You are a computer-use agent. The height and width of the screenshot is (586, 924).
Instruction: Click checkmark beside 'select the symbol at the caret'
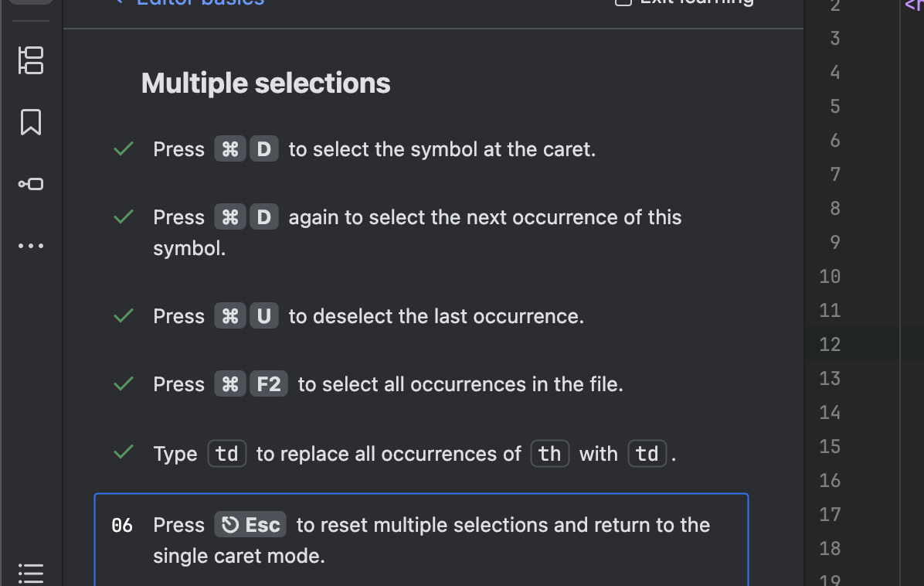point(124,149)
